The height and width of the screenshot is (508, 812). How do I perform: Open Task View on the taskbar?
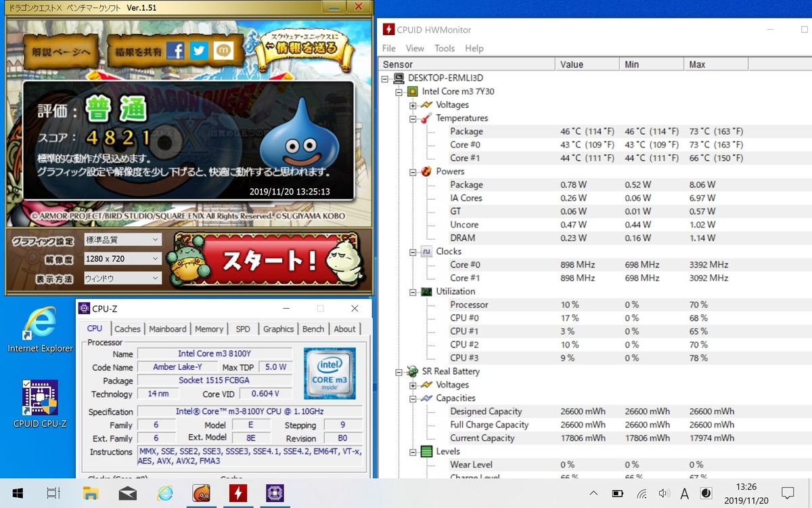tap(53, 493)
